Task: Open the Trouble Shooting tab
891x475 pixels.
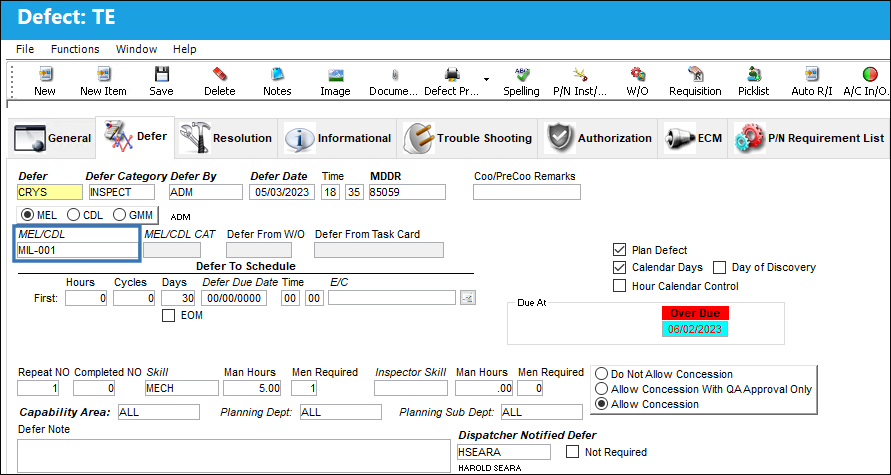Action: pyautogui.click(x=468, y=138)
